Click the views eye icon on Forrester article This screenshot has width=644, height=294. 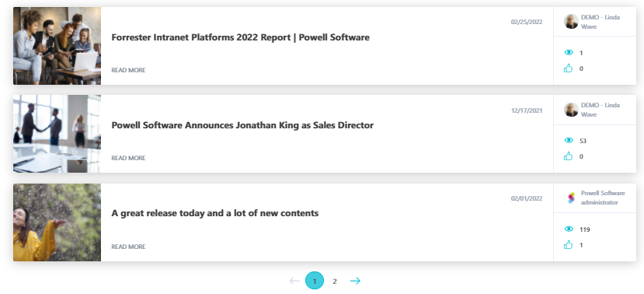point(569,52)
